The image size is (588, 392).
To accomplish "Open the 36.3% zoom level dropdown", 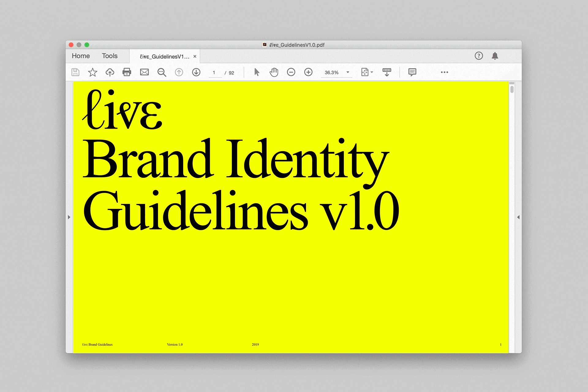I will click(x=348, y=72).
